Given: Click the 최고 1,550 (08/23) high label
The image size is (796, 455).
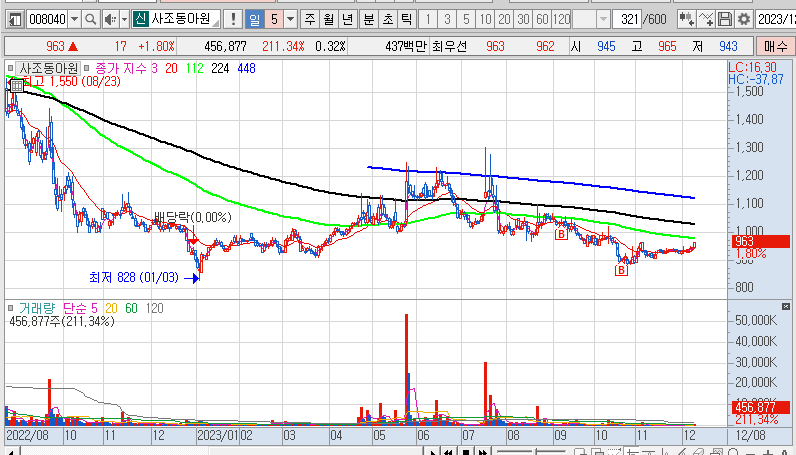Looking at the screenshot, I should (71, 81).
